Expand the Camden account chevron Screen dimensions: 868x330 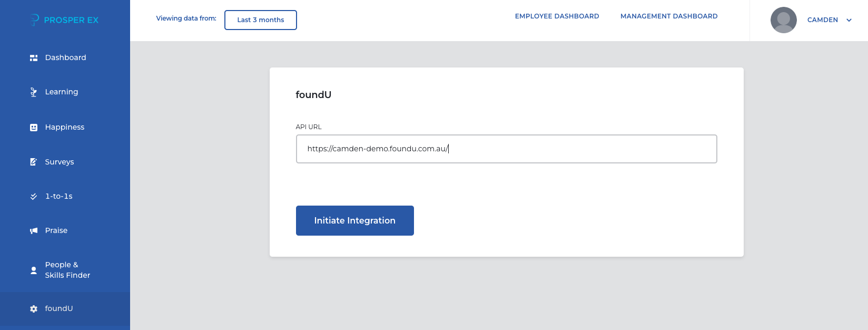pyautogui.click(x=849, y=20)
